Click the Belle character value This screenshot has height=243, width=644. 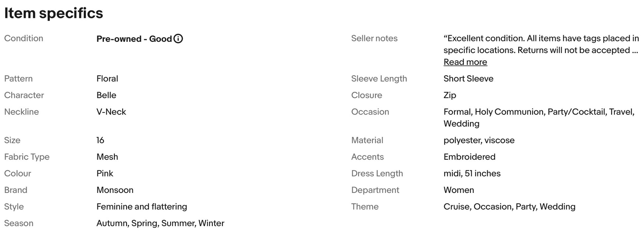106,95
